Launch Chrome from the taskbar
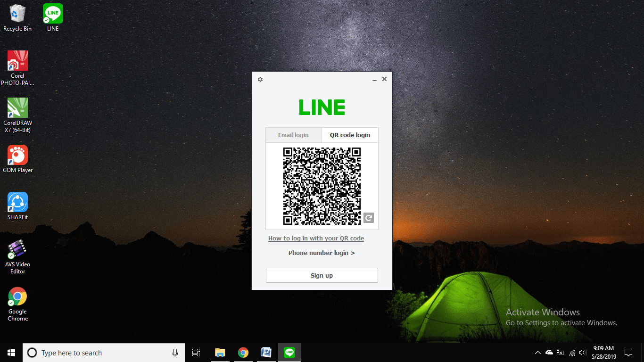This screenshot has height=362, width=644. [x=243, y=353]
